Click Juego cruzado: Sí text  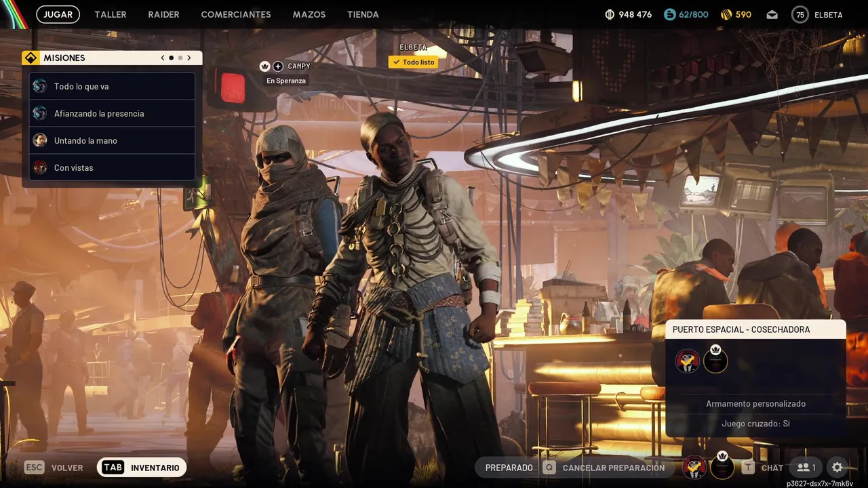(x=755, y=424)
